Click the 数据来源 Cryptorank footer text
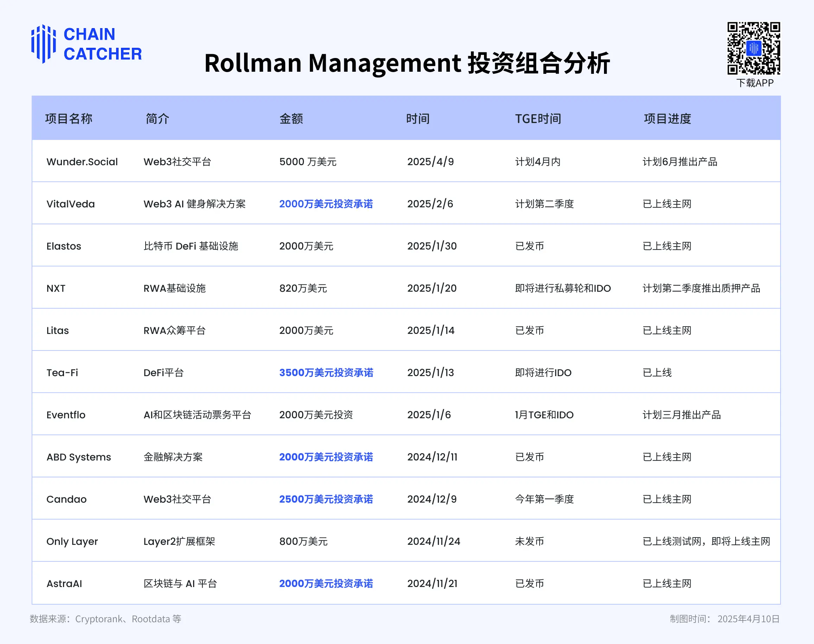Image resolution: width=814 pixels, height=644 pixels. 106,619
